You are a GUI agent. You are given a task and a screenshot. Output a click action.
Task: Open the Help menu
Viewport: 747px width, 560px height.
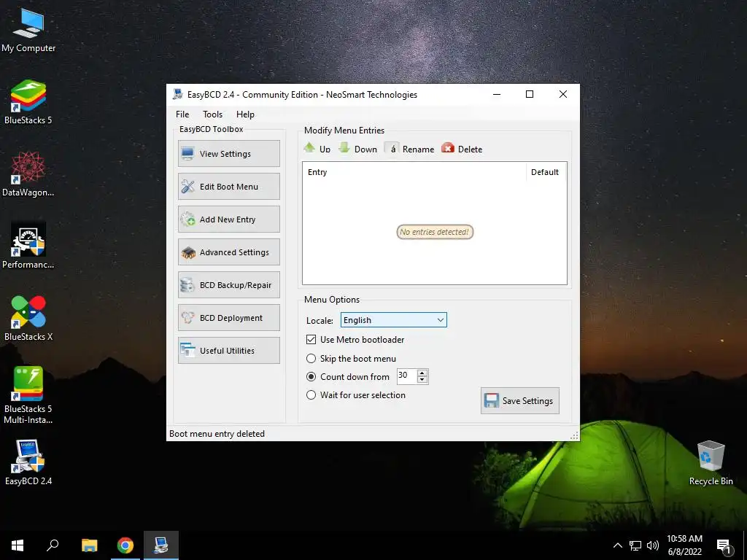pyautogui.click(x=245, y=114)
